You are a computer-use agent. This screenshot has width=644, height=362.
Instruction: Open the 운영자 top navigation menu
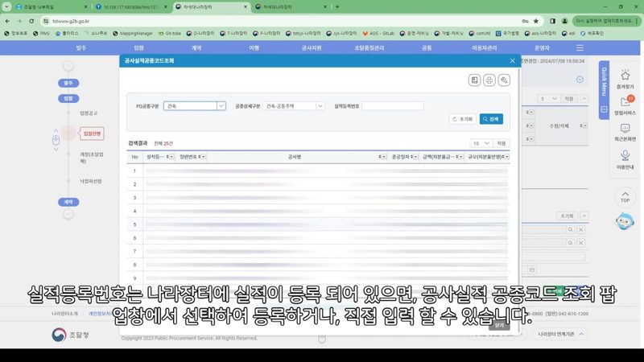542,48
